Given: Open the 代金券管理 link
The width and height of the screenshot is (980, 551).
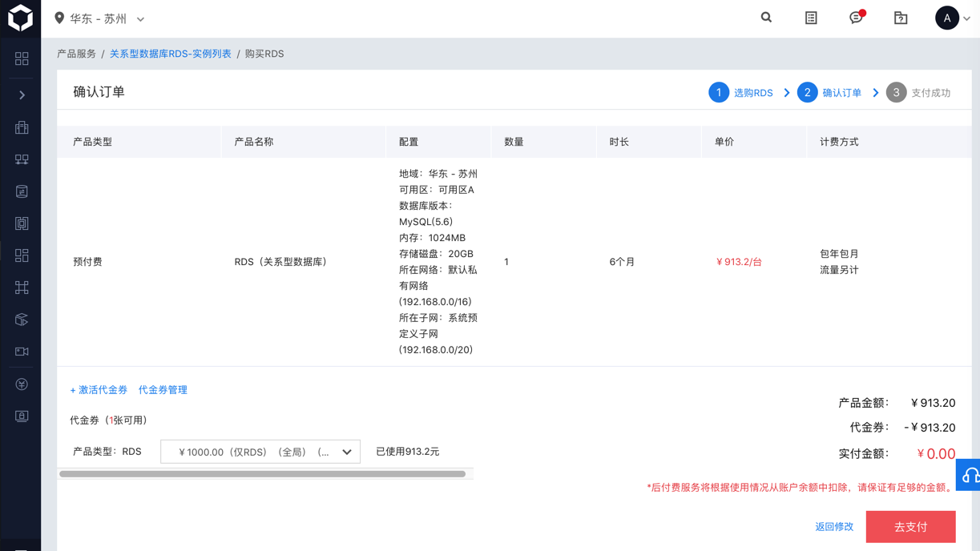Looking at the screenshot, I should 163,390.
